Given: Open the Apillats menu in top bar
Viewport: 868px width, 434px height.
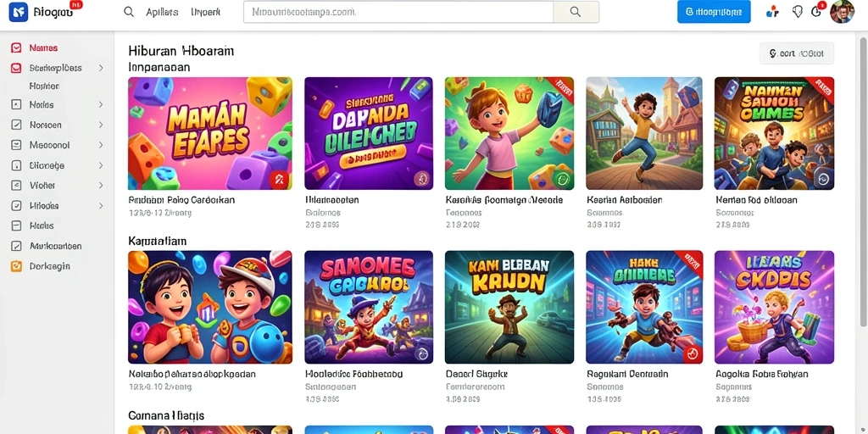Looking at the screenshot, I should 162,12.
